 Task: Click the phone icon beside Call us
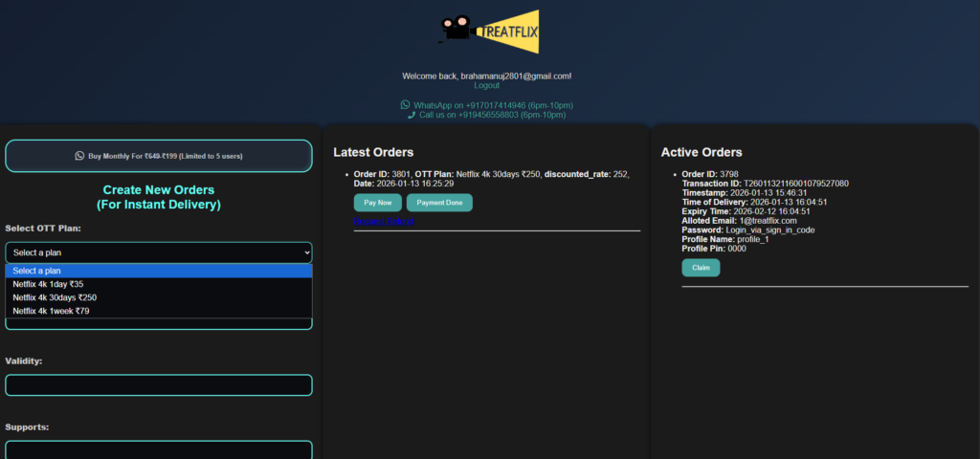(412, 115)
